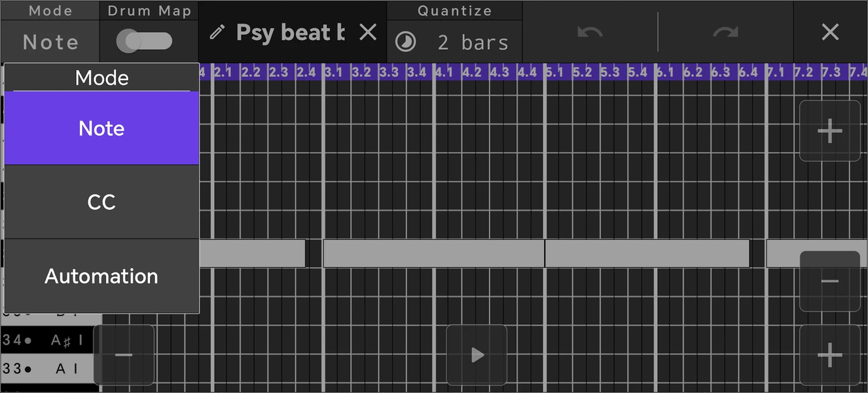The height and width of the screenshot is (393, 868).
Task: Close the editor with the top-right X
Action: coord(829,31)
